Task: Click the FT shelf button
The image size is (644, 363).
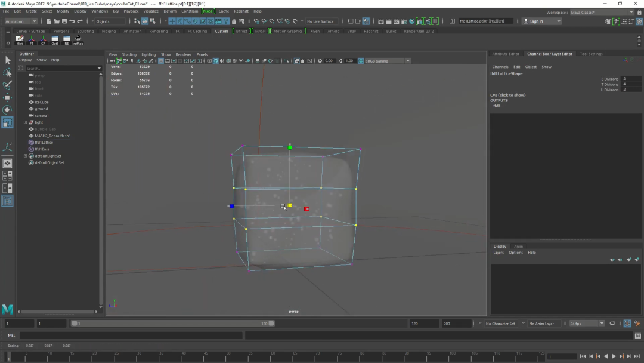Action: point(32,39)
